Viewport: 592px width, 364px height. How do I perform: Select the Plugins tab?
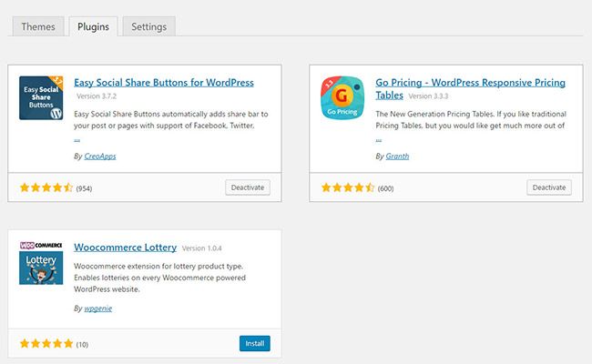[94, 26]
